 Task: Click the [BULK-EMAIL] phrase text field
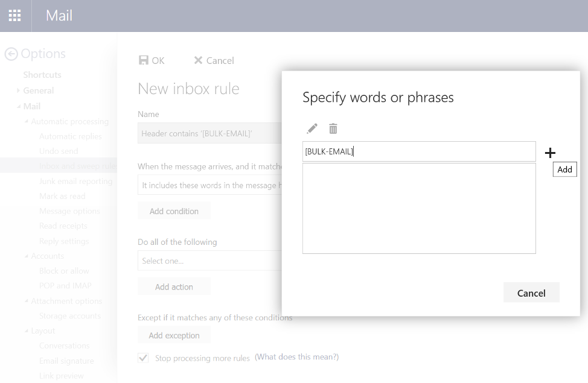418,152
